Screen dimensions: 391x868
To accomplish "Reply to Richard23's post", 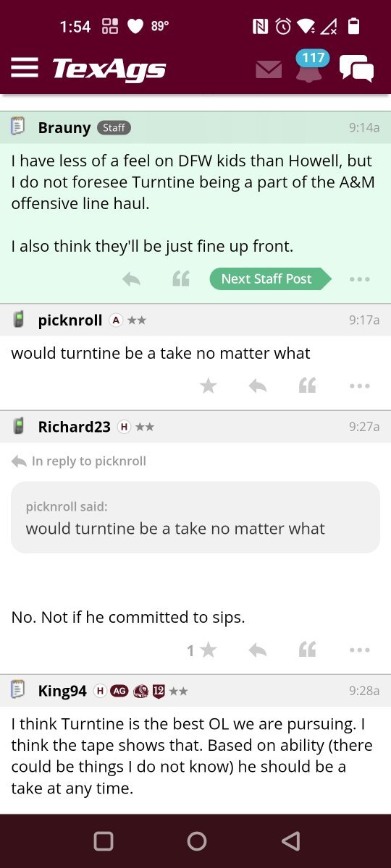I will [x=257, y=650].
